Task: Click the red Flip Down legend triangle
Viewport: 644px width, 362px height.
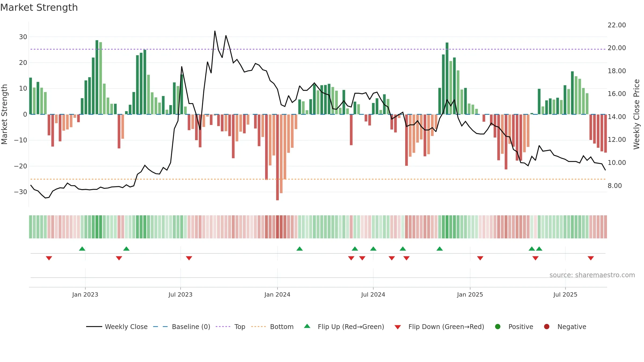Action: 398,327
